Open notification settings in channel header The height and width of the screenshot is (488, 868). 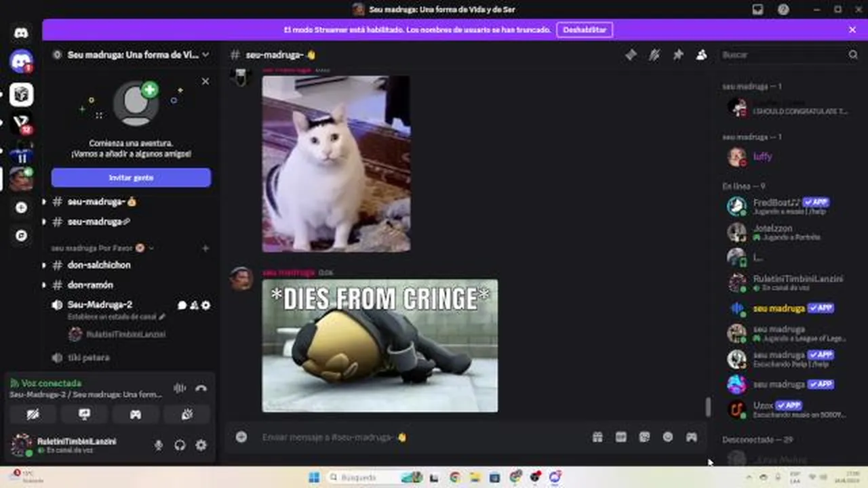pos(654,55)
